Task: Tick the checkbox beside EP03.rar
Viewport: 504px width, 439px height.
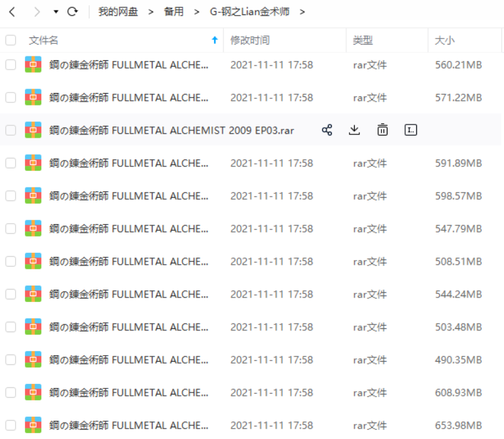Action: (10, 130)
